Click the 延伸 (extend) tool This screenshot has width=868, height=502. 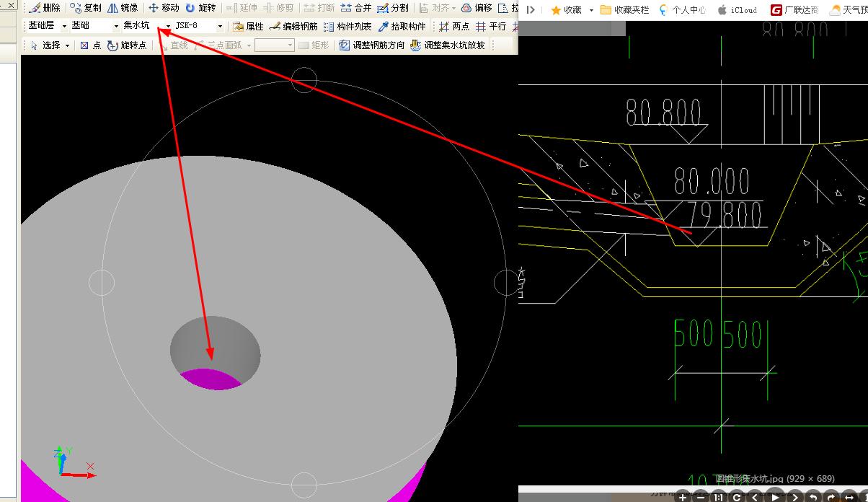point(242,8)
